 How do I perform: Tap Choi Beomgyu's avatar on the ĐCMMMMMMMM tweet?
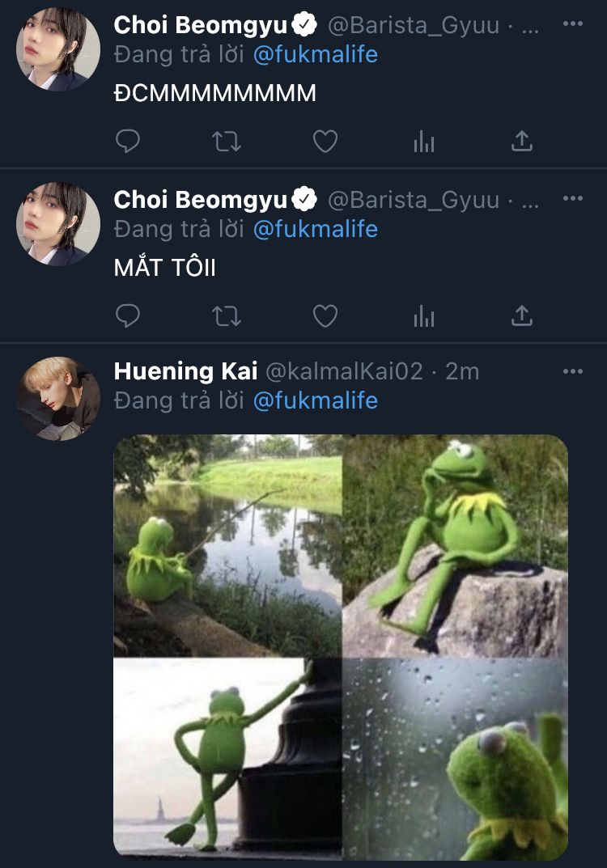[58, 50]
